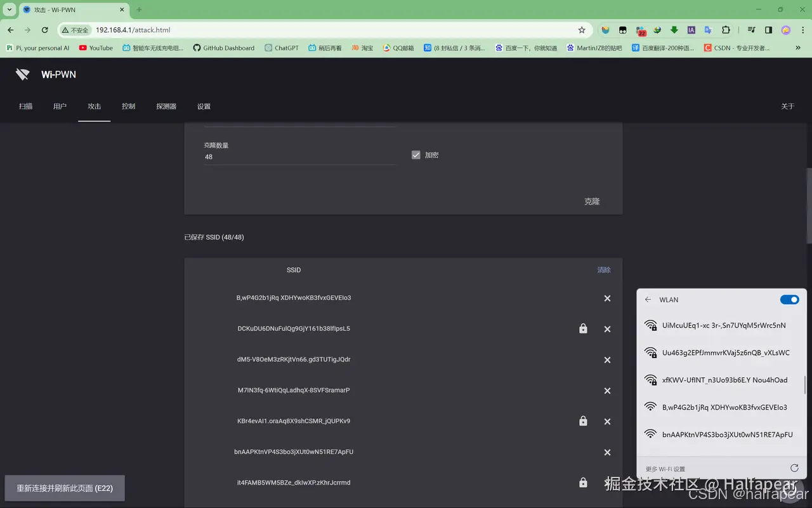The width and height of the screenshot is (812, 508).
Task: Toggle the 加密 encryption checkbox
Action: tap(416, 155)
